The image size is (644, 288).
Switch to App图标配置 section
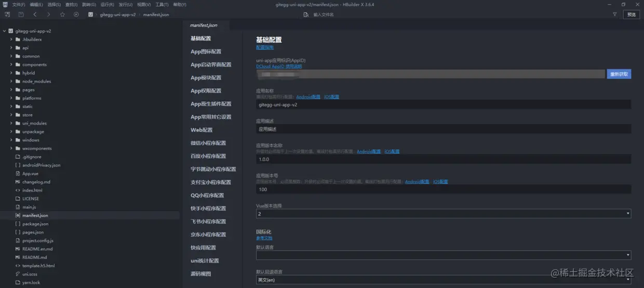(206, 51)
